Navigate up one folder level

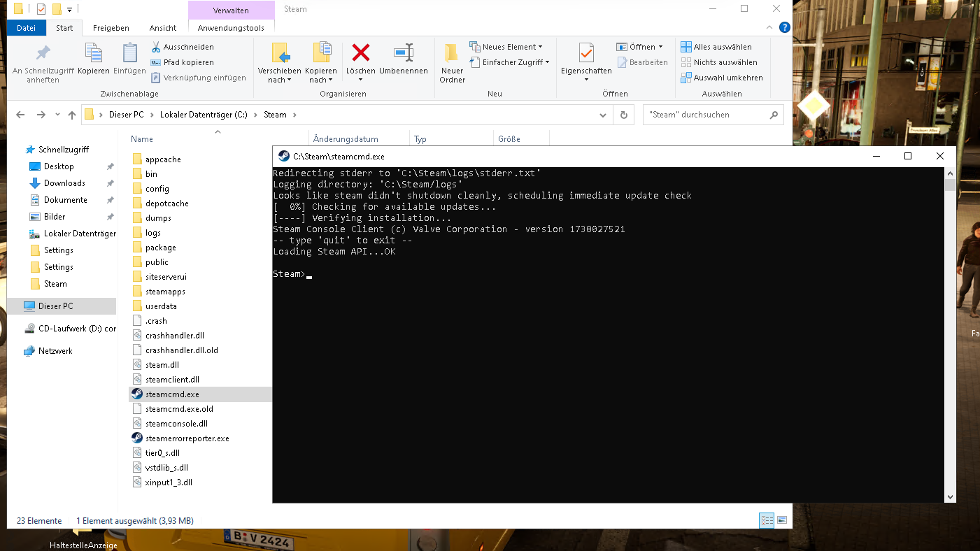(x=72, y=115)
